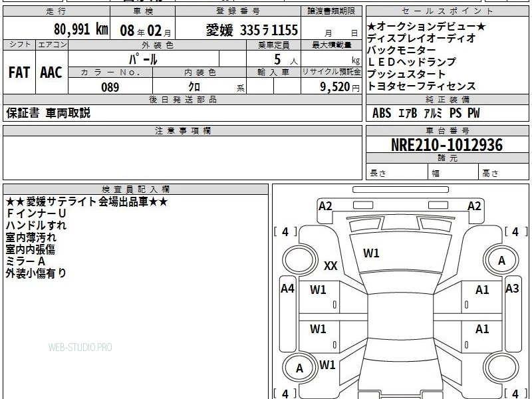532x399 pixels.
Task: Select the 登録番号 header cell
Action: tap(238, 11)
